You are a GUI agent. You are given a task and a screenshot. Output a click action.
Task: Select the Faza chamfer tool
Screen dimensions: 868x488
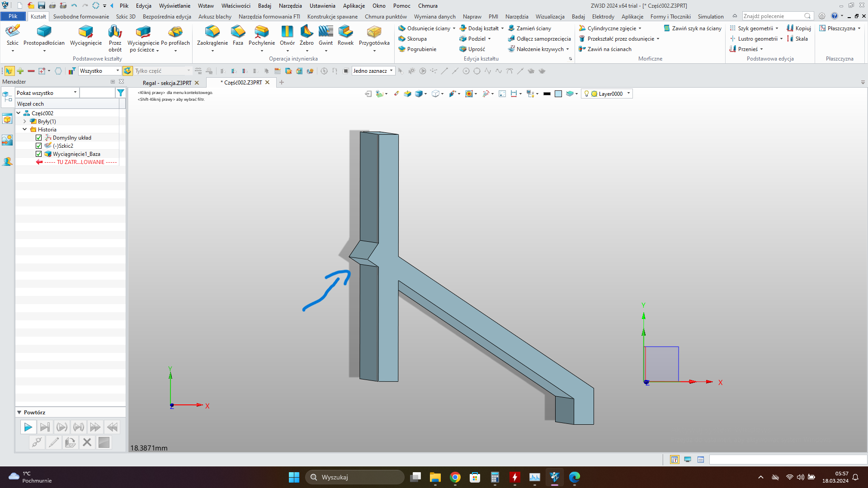pos(238,35)
